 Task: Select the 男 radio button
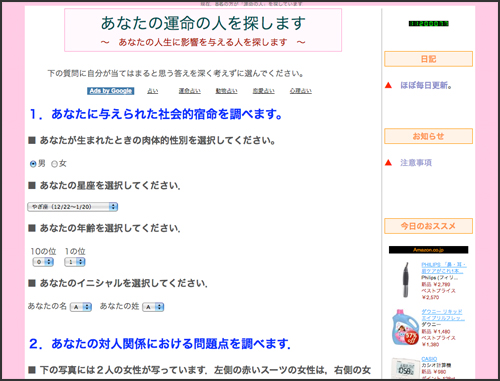(33, 164)
